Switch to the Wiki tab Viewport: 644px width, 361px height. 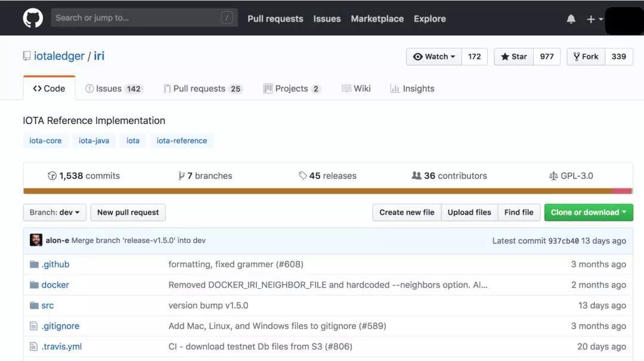click(356, 88)
